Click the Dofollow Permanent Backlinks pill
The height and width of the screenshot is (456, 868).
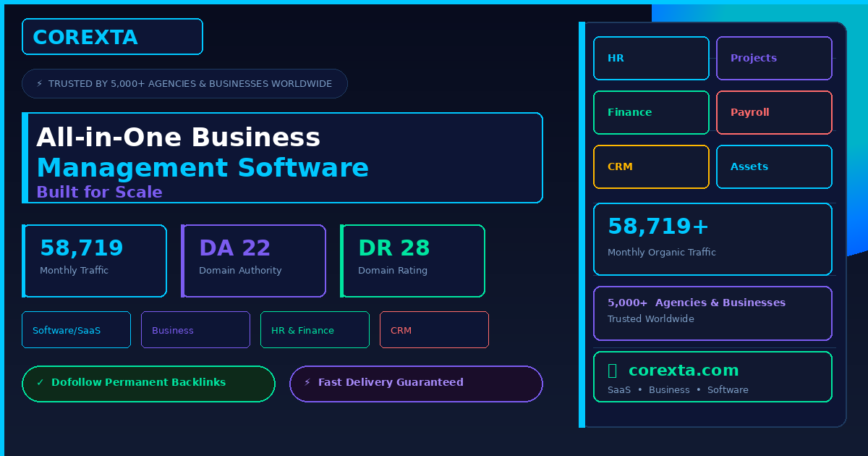click(148, 384)
